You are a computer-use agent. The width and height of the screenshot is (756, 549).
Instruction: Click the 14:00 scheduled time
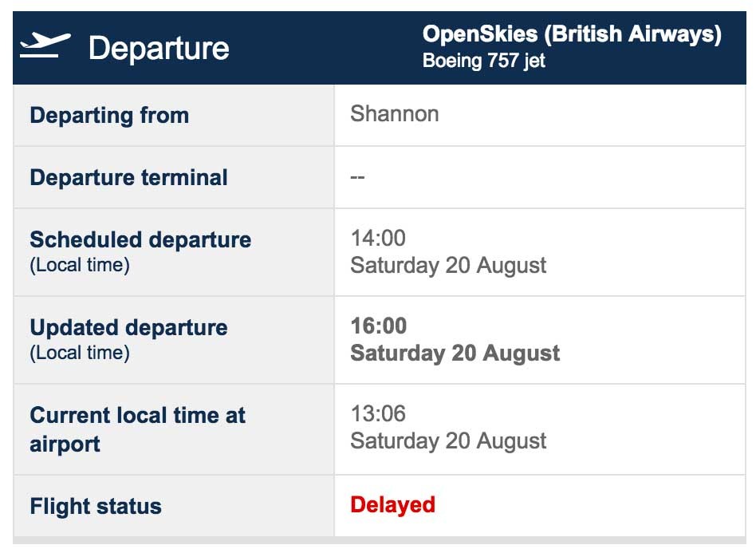click(x=378, y=239)
